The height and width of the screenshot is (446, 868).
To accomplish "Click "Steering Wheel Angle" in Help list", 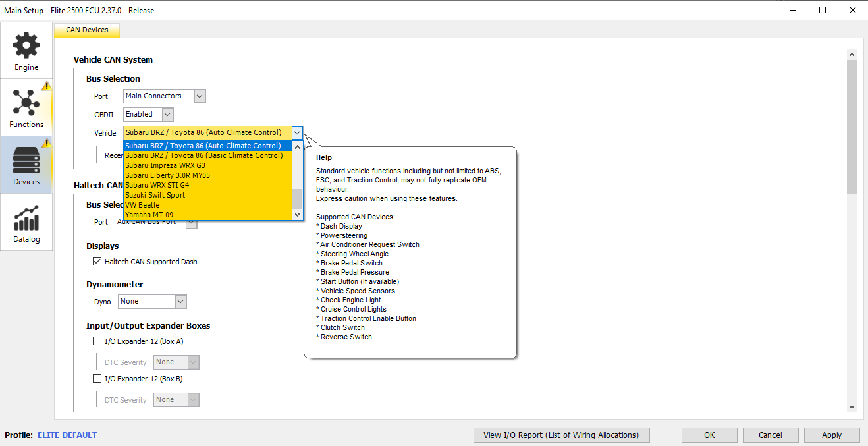I will (354, 254).
